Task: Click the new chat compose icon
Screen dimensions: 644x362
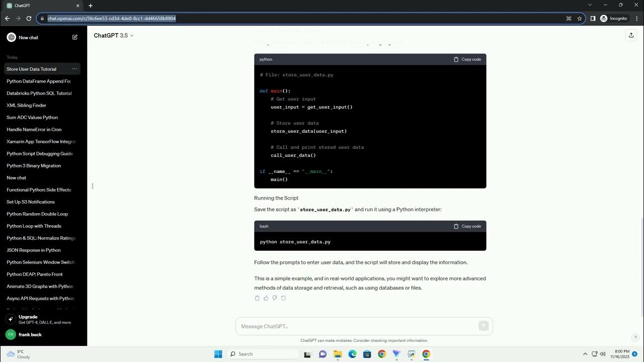Action: (x=75, y=37)
